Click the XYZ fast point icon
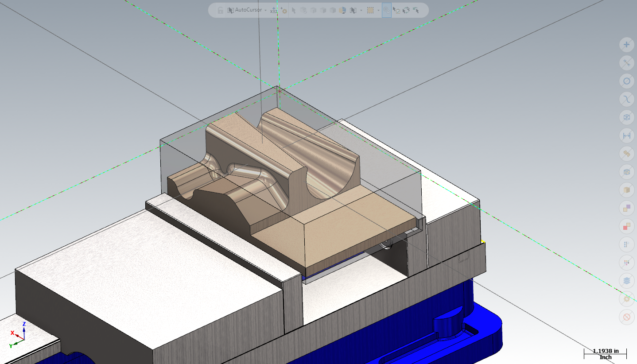 tap(274, 10)
